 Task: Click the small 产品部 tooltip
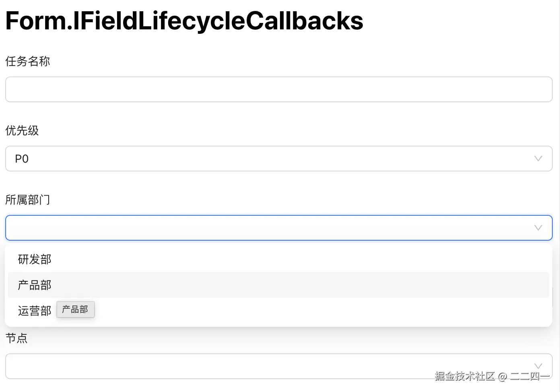pyautogui.click(x=75, y=309)
